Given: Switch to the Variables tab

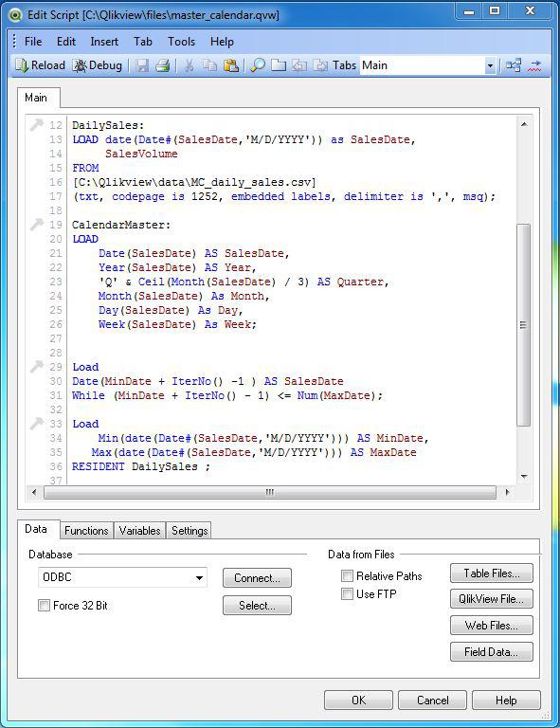Looking at the screenshot, I should coord(139,530).
